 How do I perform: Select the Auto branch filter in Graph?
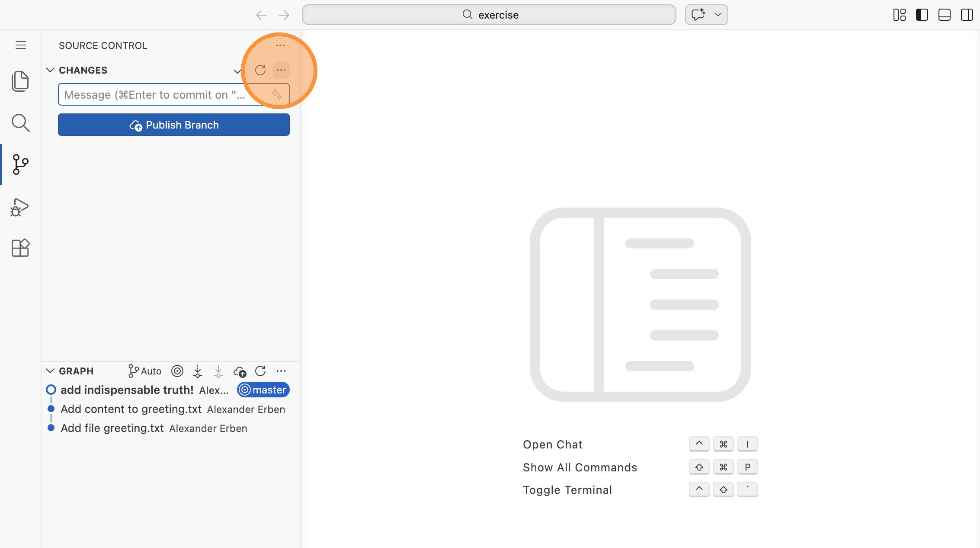pos(145,371)
